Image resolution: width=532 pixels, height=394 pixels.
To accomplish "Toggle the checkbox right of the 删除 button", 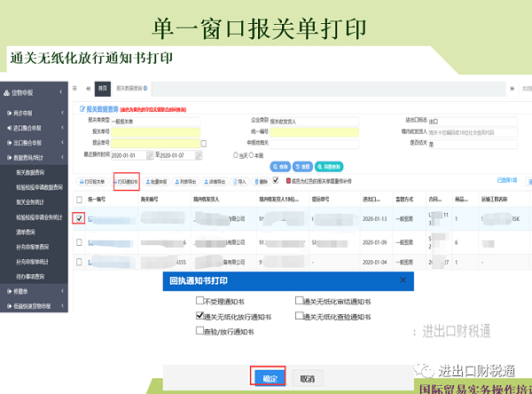I will click(x=276, y=180).
